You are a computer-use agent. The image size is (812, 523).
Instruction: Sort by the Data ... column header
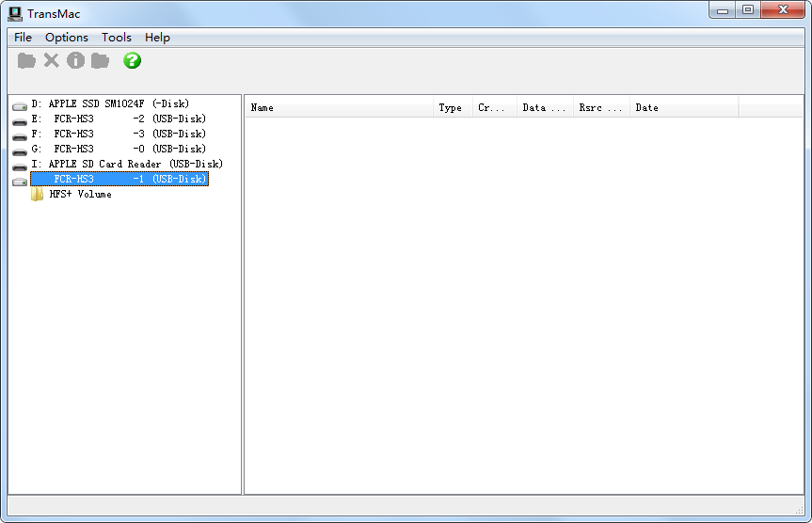[545, 108]
